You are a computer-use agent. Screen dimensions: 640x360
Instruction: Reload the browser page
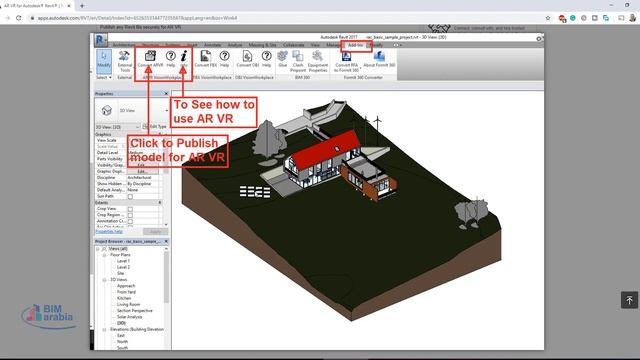tap(18, 18)
